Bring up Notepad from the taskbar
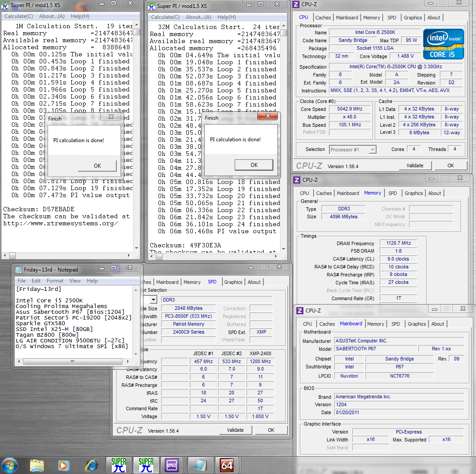This screenshot has height=474, width=476. pos(200,465)
